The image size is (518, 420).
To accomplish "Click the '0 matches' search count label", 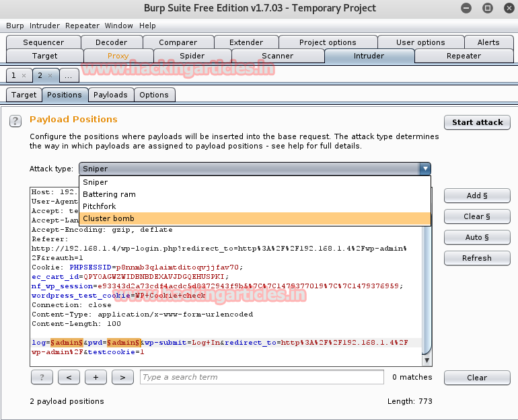I will pos(412,377).
